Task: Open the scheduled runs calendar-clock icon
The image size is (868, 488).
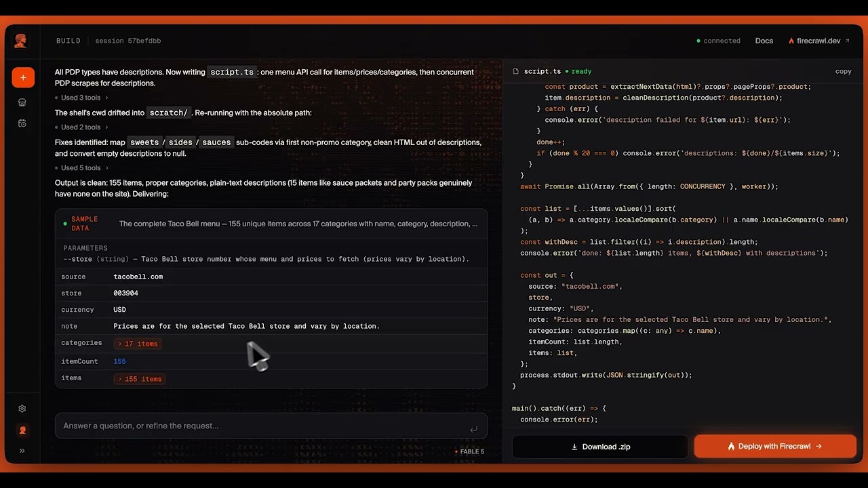Action: 22,123
